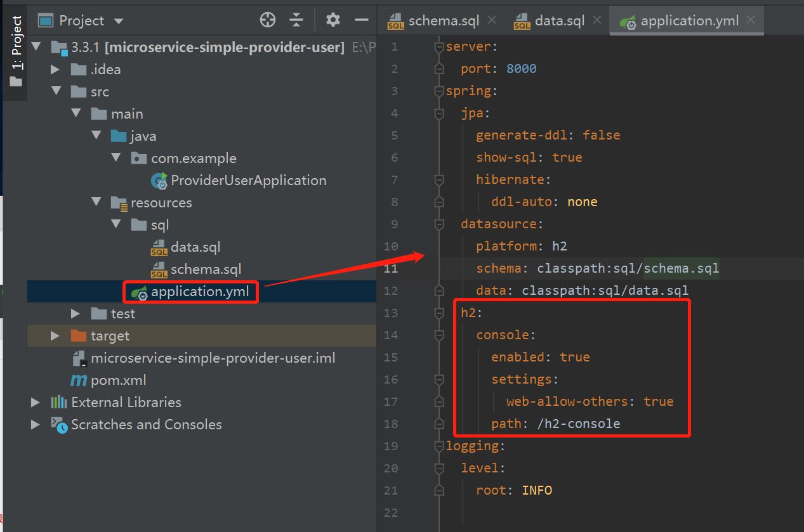
Task: Open ProviderUserApplication class file
Action: tap(248, 181)
